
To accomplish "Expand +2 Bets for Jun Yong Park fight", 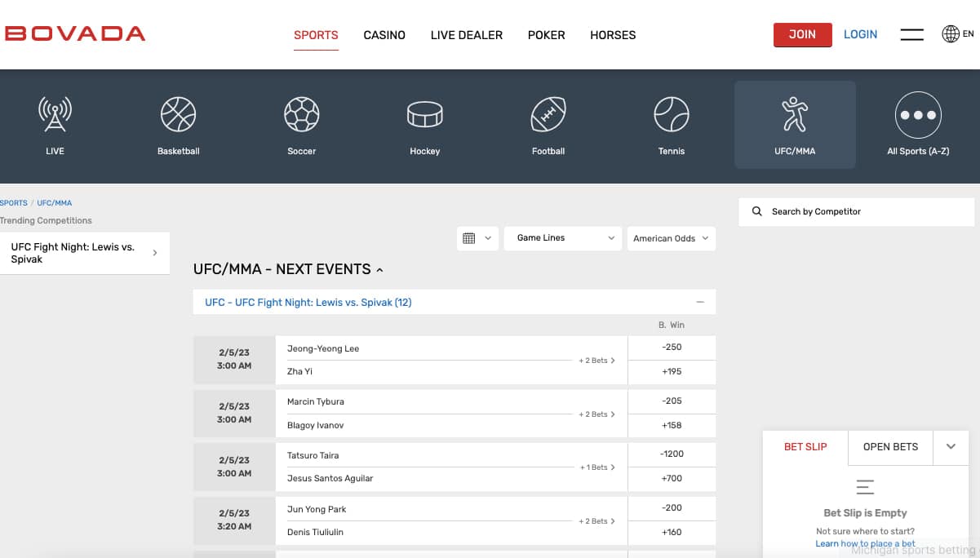I will pos(597,520).
